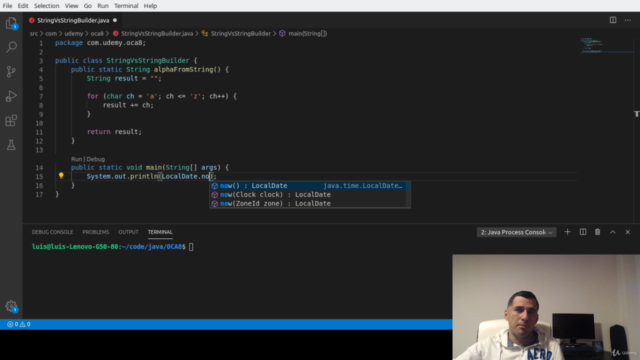Open the Search view icon
This screenshot has width=640, height=360.
(x=11, y=47)
